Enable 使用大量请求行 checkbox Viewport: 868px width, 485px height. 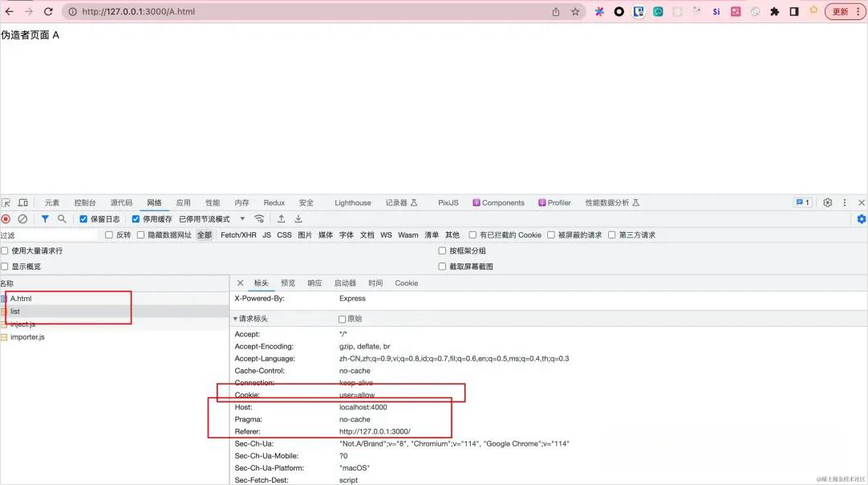point(5,251)
